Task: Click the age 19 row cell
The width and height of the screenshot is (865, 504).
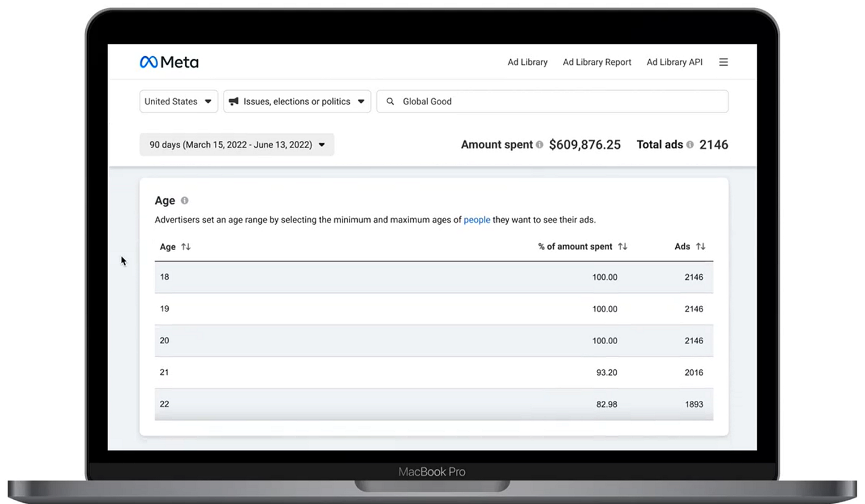Action: coord(164,309)
